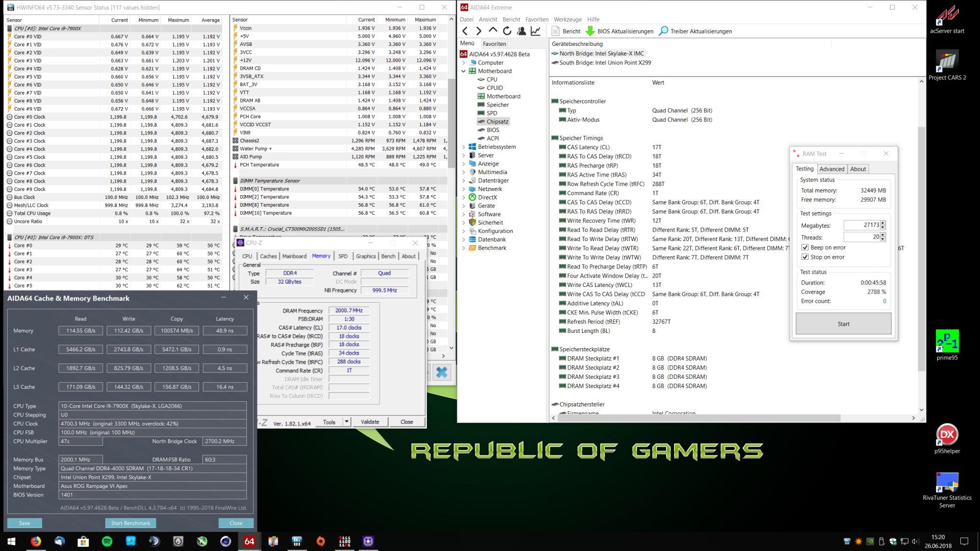Expand the Benchmark tree node
The image size is (980, 551).
[x=463, y=248]
